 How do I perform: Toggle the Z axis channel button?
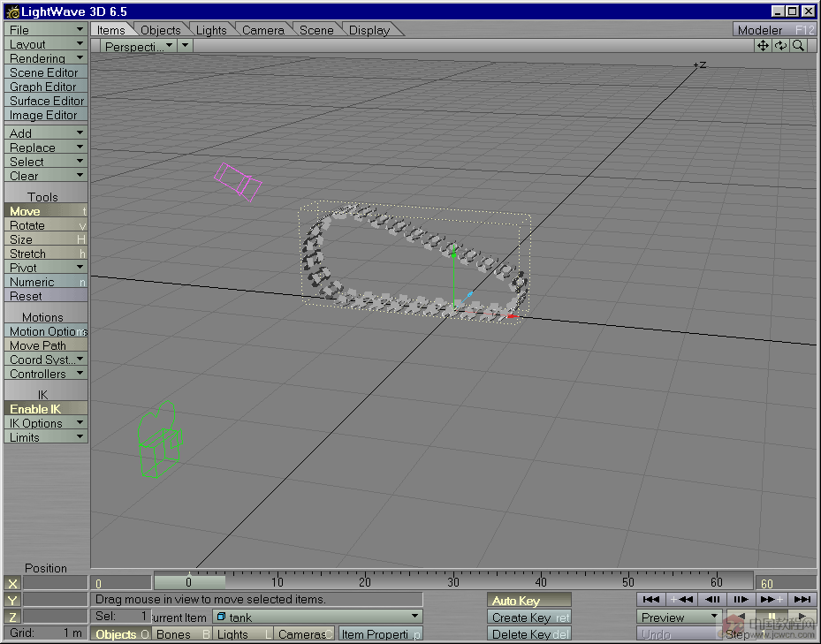[12, 617]
